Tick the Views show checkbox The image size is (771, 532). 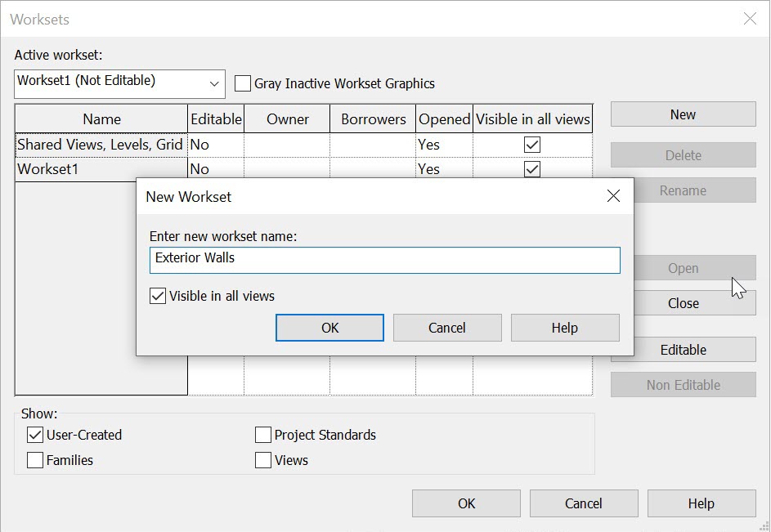(263, 460)
